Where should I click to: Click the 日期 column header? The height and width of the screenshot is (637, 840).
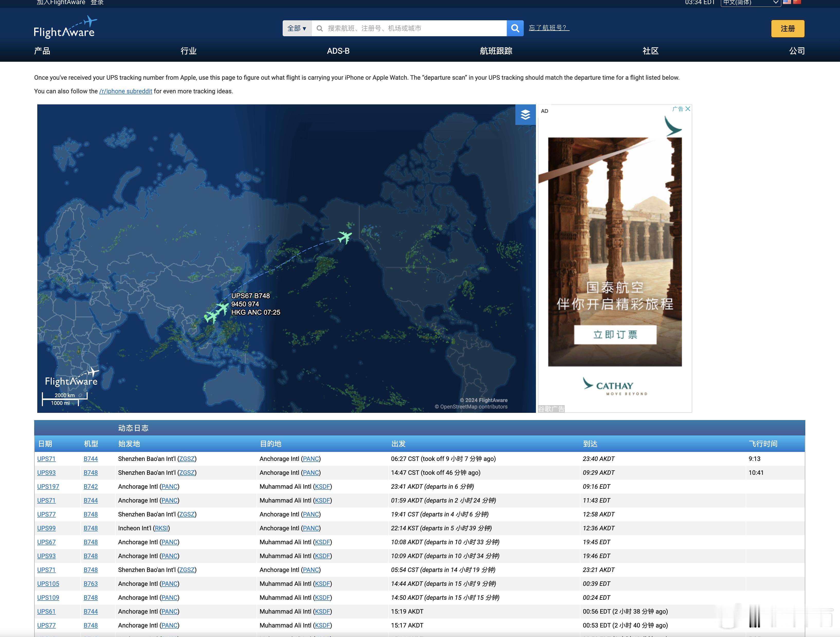coord(45,444)
